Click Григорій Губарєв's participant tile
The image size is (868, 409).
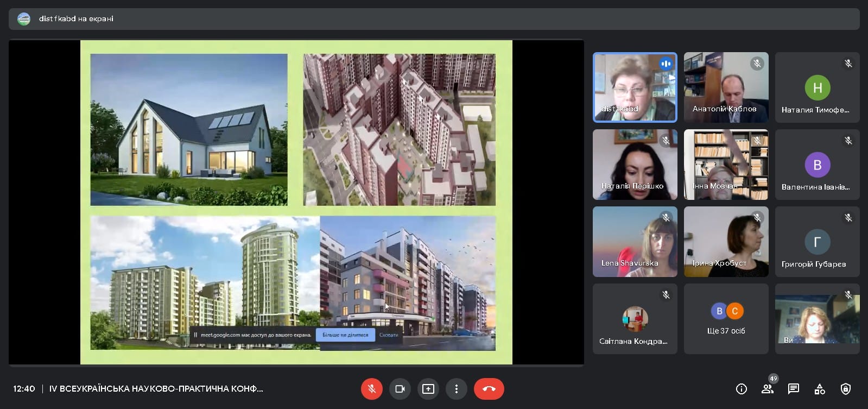pyautogui.click(x=818, y=242)
